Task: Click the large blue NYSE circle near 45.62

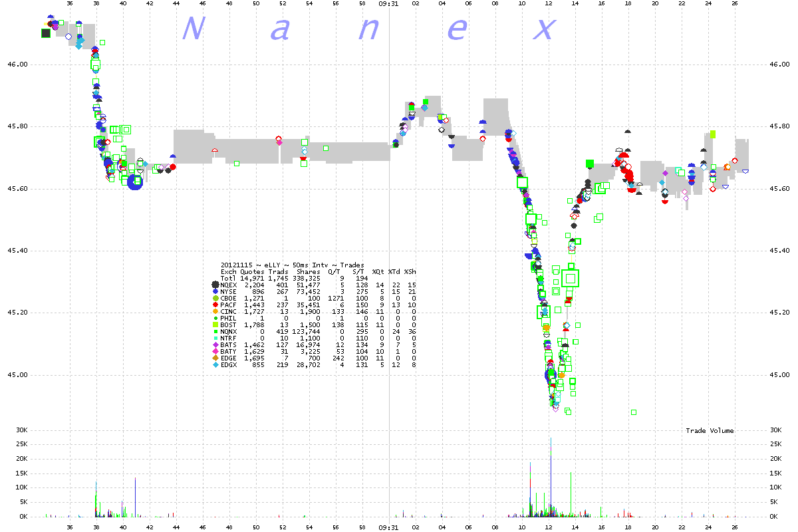Action: 135,182
